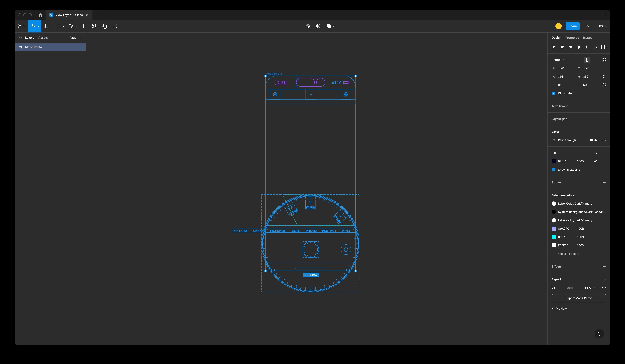Toggle Clip content checkbox
The width and height of the screenshot is (625, 364).
[x=554, y=93]
